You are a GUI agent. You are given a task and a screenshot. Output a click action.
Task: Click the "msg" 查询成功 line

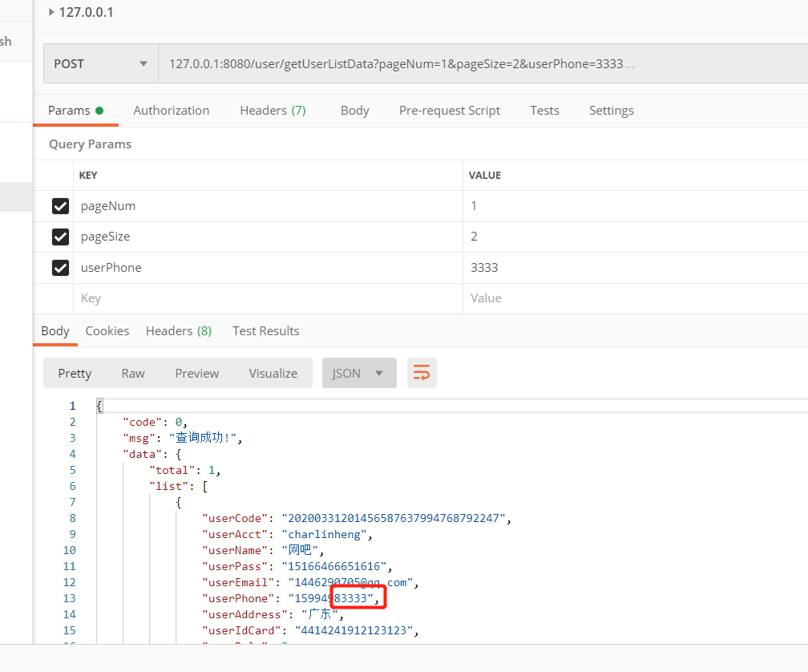(183, 438)
